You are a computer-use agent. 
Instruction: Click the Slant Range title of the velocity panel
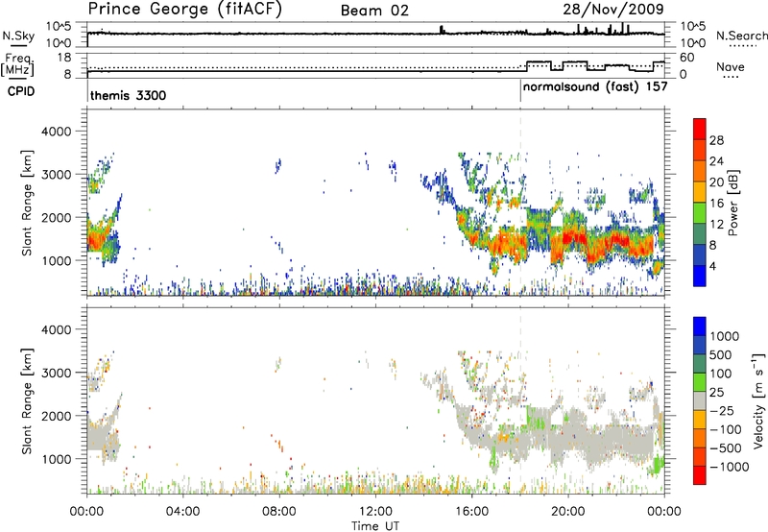tap(27, 400)
